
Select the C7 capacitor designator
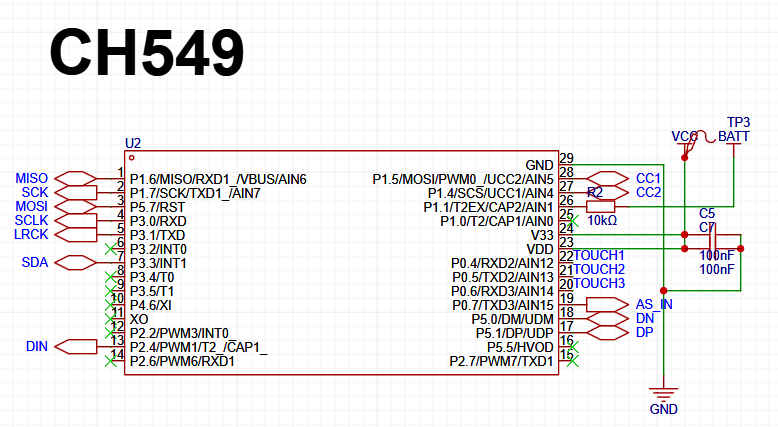pos(707,227)
